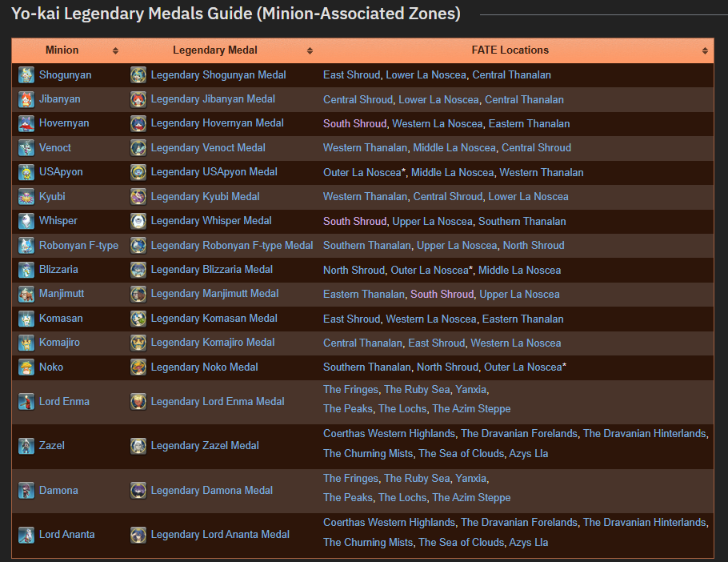Viewport: 728px width, 562px height.
Task: Click the Manjimutt minion icon
Action: click(26, 294)
